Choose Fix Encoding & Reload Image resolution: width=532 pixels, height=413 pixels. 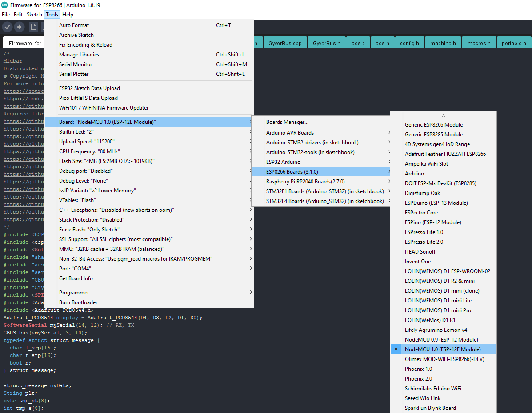click(x=149, y=45)
